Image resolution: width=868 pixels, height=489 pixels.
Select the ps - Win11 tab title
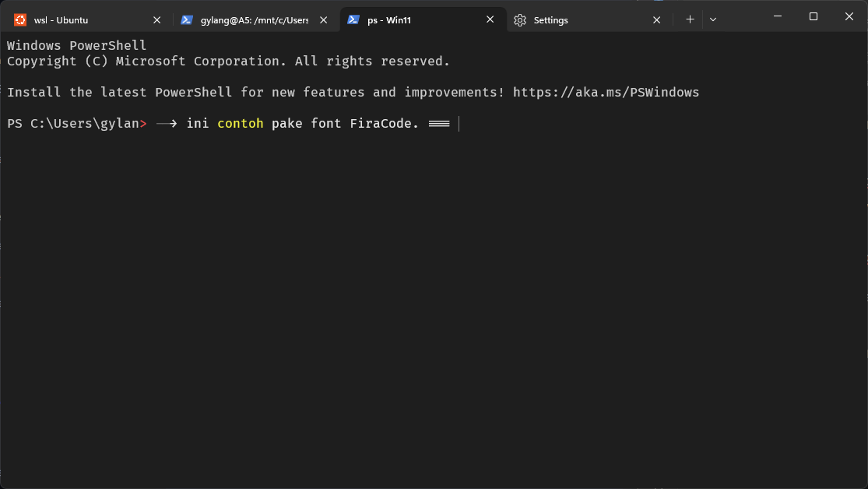(389, 20)
